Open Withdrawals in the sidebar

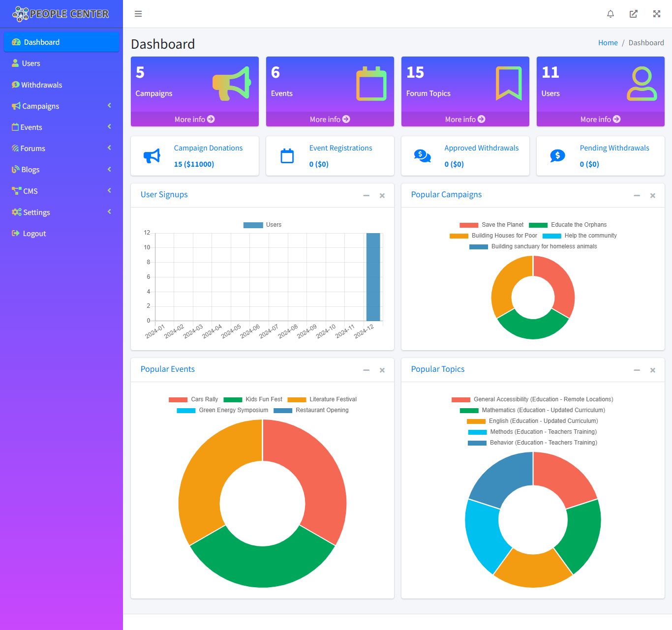pyautogui.click(x=61, y=85)
